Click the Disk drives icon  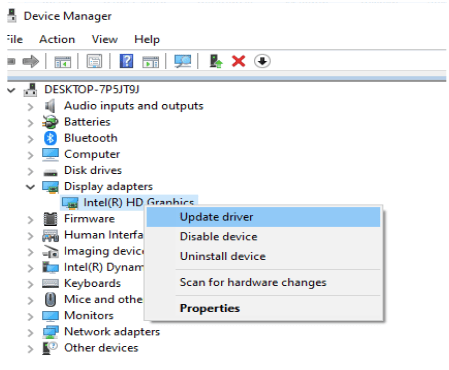50,172
